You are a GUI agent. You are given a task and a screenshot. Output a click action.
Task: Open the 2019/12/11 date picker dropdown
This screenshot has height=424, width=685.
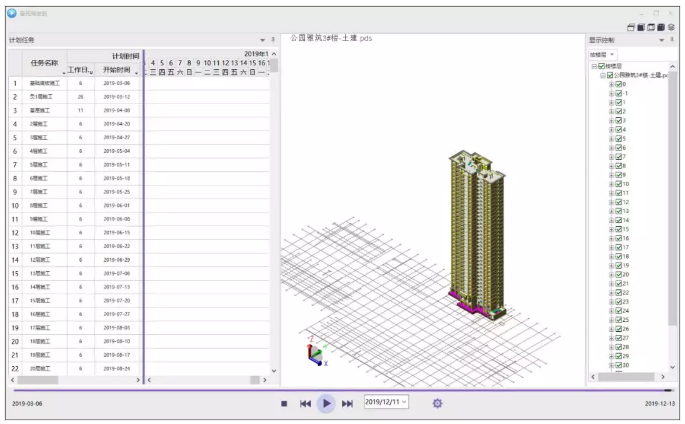point(405,402)
